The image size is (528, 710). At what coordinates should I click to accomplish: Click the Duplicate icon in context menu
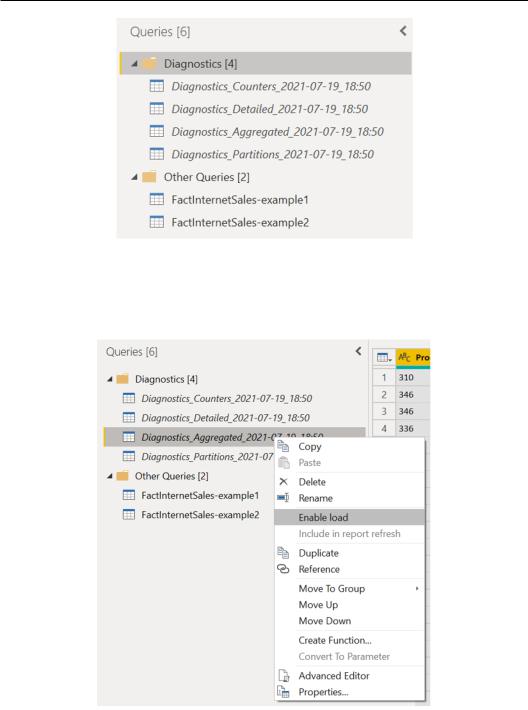pyautogui.click(x=283, y=552)
